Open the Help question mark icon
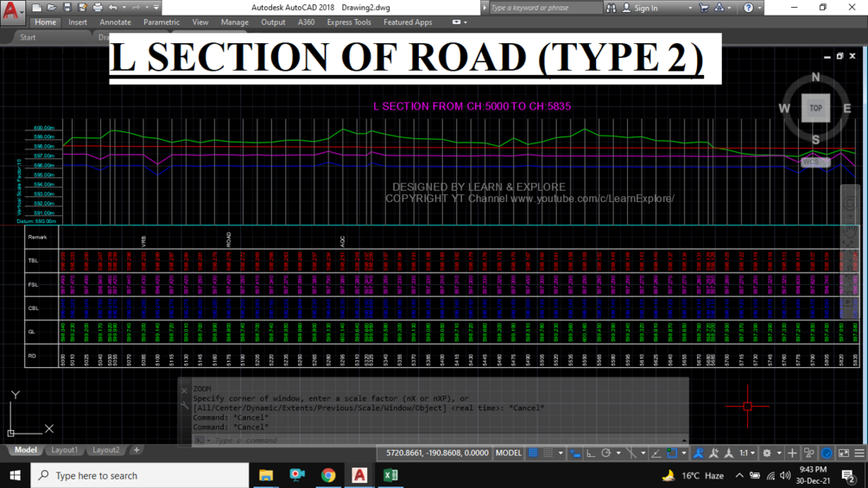Screen dimensions: 868x488 749,8
